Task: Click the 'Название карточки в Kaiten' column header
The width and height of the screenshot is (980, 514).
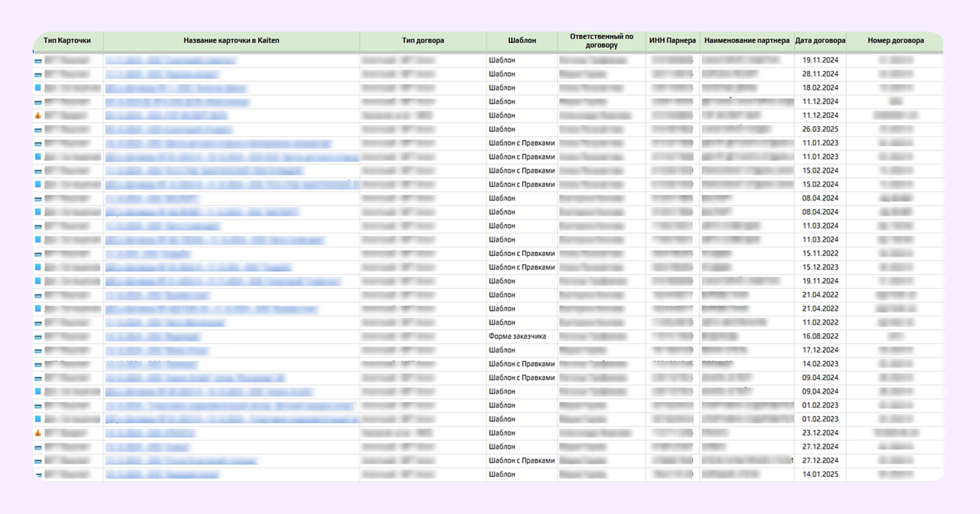Action: [231, 41]
